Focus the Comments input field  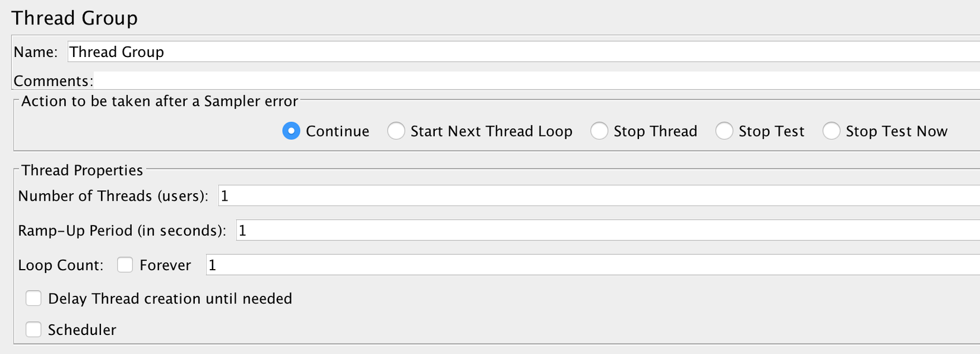tap(535, 81)
